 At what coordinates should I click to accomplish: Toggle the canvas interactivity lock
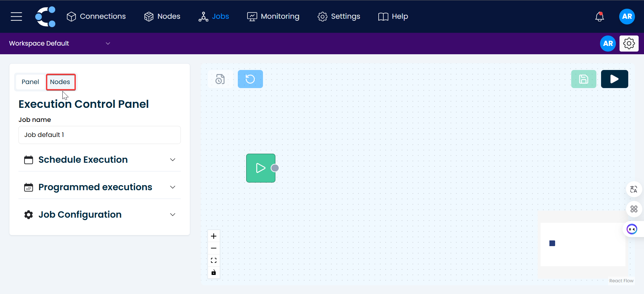point(214,272)
